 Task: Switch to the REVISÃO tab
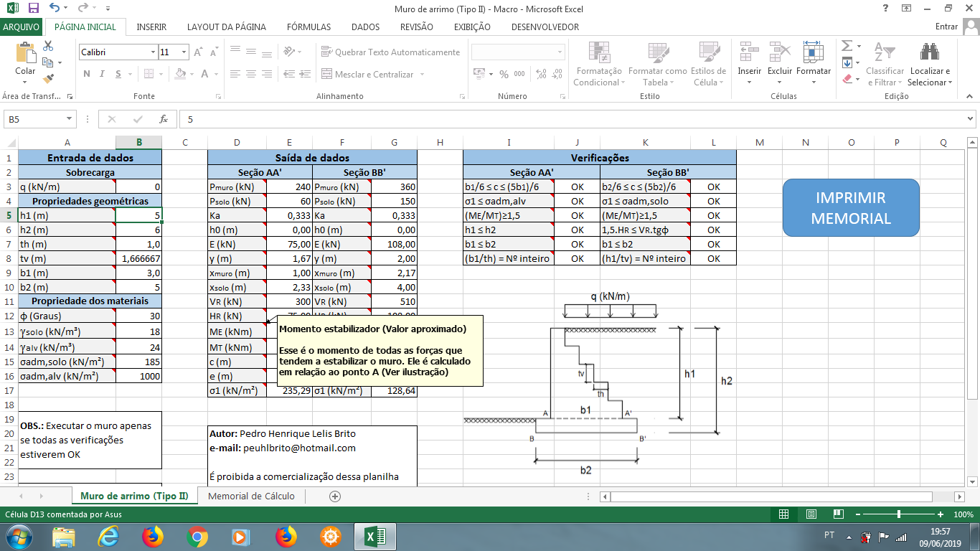pos(417,27)
